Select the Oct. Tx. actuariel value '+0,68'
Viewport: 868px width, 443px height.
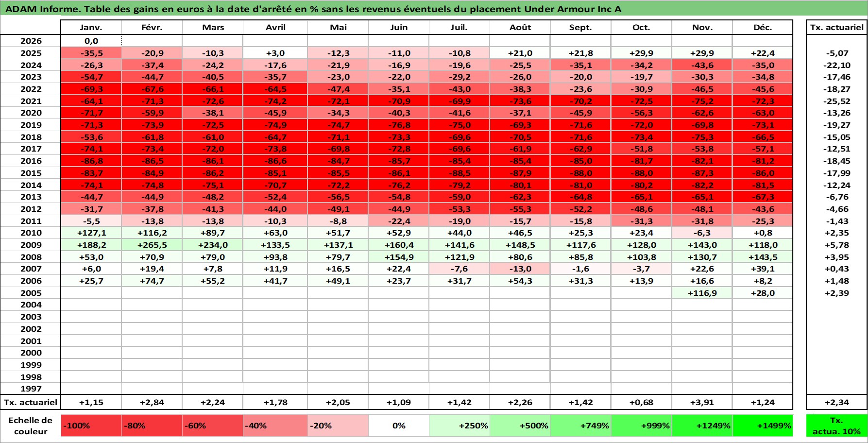coord(642,402)
